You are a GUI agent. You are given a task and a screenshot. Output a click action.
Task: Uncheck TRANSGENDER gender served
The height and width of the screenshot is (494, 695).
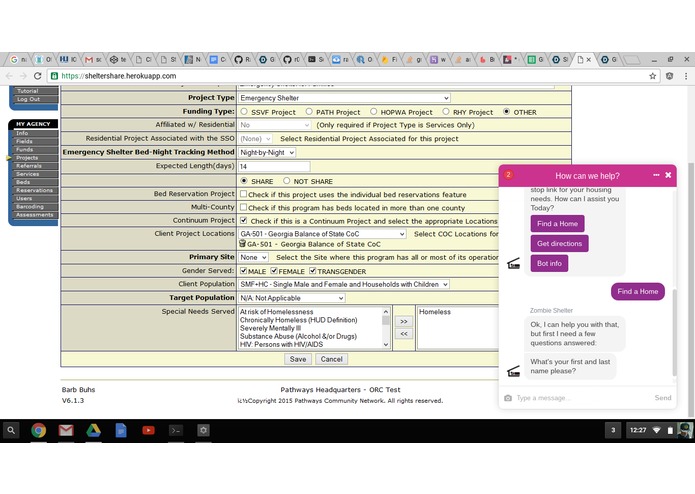[312, 271]
